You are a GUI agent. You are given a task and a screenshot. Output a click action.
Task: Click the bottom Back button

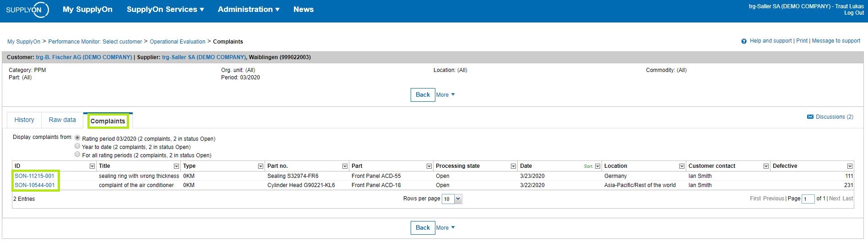tap(423, 228)
